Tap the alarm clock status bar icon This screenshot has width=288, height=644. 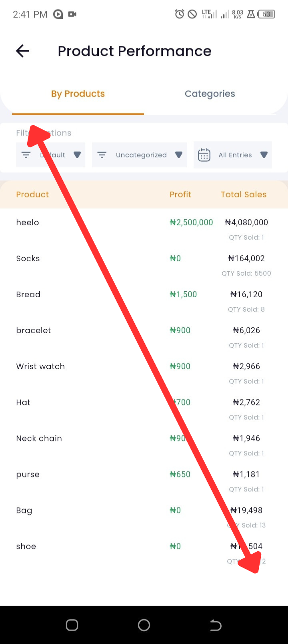[x=180, y=14]
